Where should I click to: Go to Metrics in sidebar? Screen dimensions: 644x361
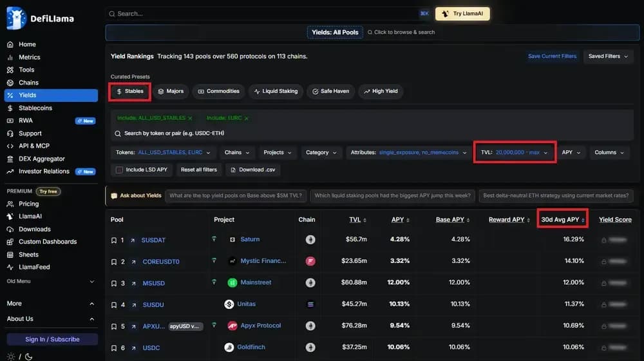point(29,57)
